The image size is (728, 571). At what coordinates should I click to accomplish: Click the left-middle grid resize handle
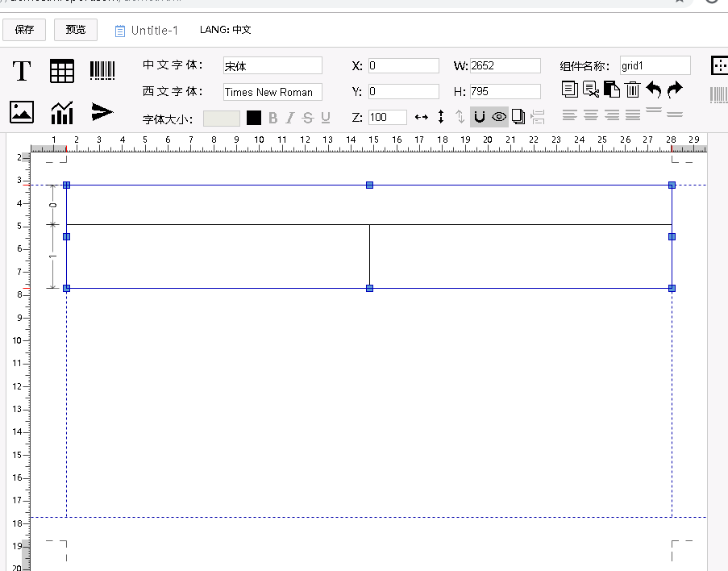coord(66,236)
